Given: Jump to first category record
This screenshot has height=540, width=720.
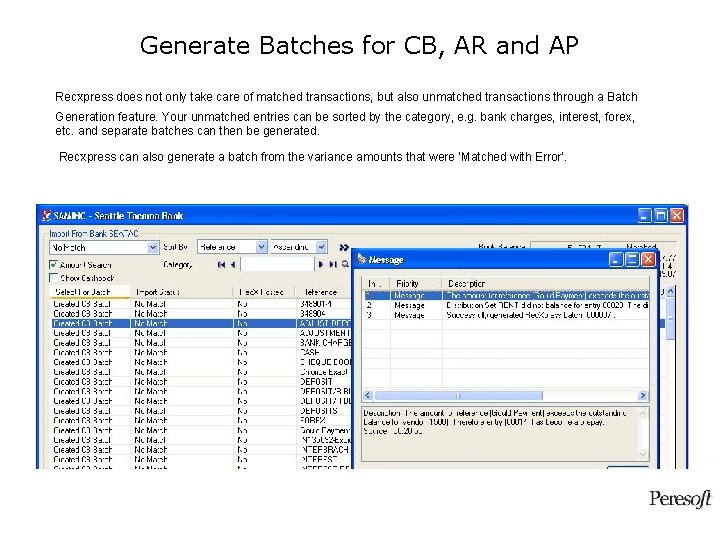Looking at the screenshot, I should click(x=221, y=264).
